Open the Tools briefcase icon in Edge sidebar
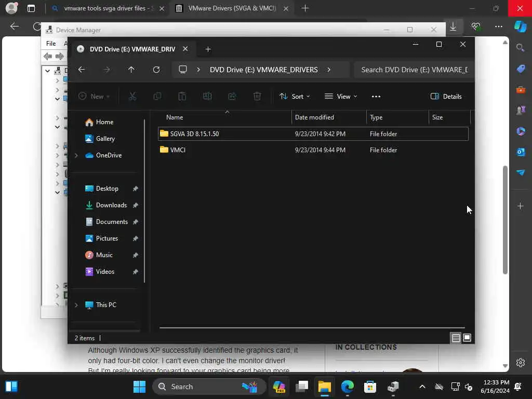532x399 pixels. point(521,89)
